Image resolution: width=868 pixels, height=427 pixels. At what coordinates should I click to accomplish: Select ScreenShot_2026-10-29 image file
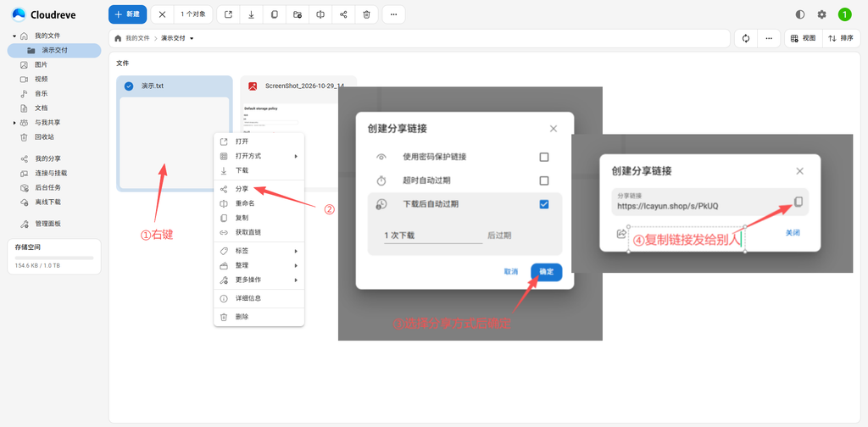pyautogui.click(x=299, y=86)
